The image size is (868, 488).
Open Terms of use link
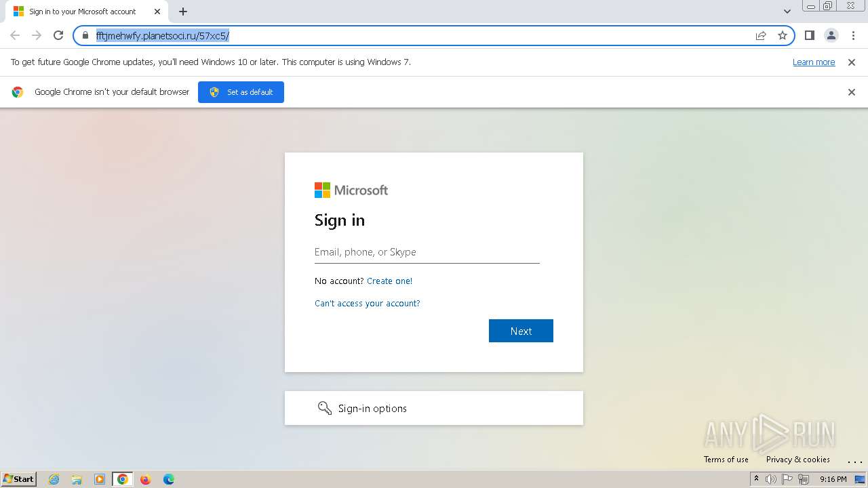click(x=726, y=460)
